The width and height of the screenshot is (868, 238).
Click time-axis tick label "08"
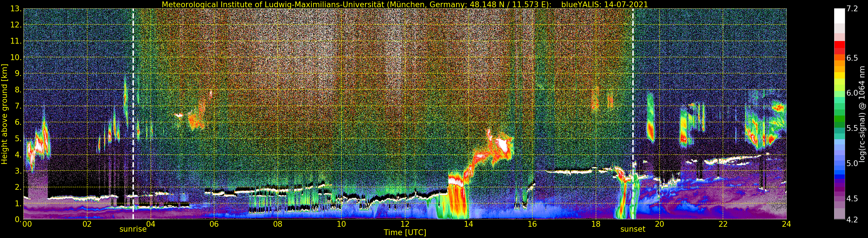coord(278,224)
